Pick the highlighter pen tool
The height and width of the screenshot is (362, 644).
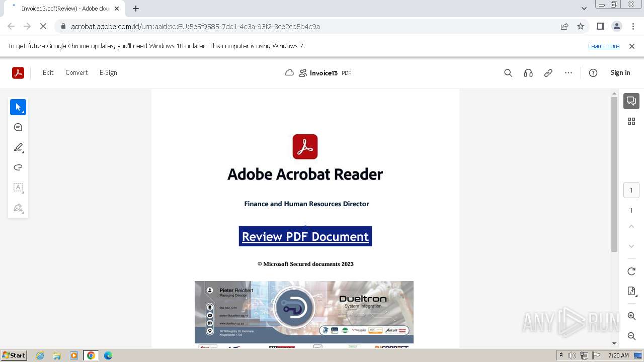pyautogui.click(x=18, y=147)
